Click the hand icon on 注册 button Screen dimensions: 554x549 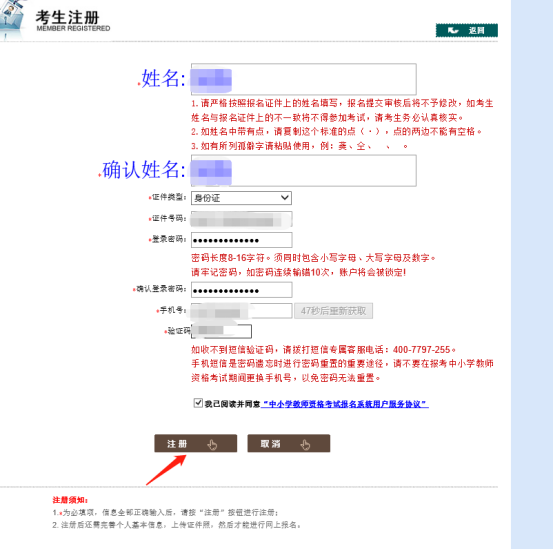(x=212, y=444)
